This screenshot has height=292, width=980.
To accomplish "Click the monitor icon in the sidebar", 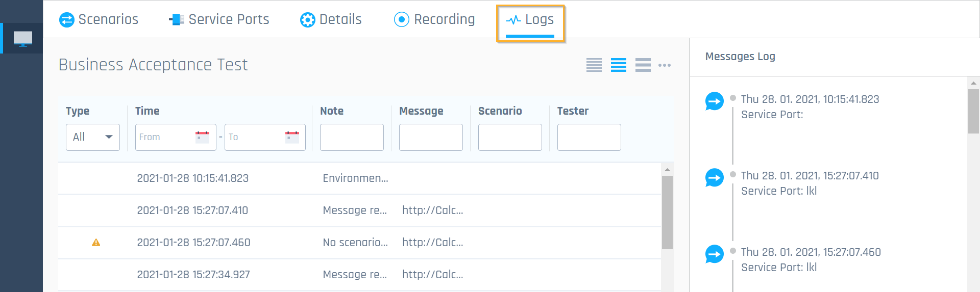I will pos(22,38).
